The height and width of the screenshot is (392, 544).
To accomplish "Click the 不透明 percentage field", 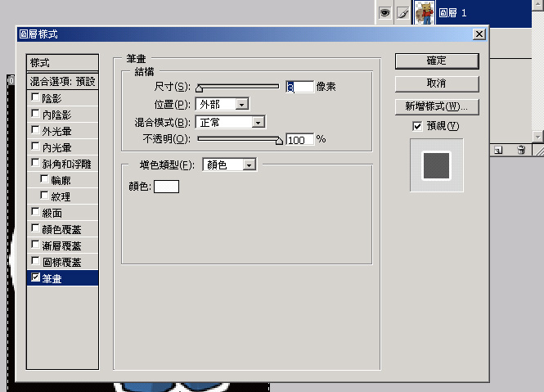I will pyautogui.click(x=299, y=140).
